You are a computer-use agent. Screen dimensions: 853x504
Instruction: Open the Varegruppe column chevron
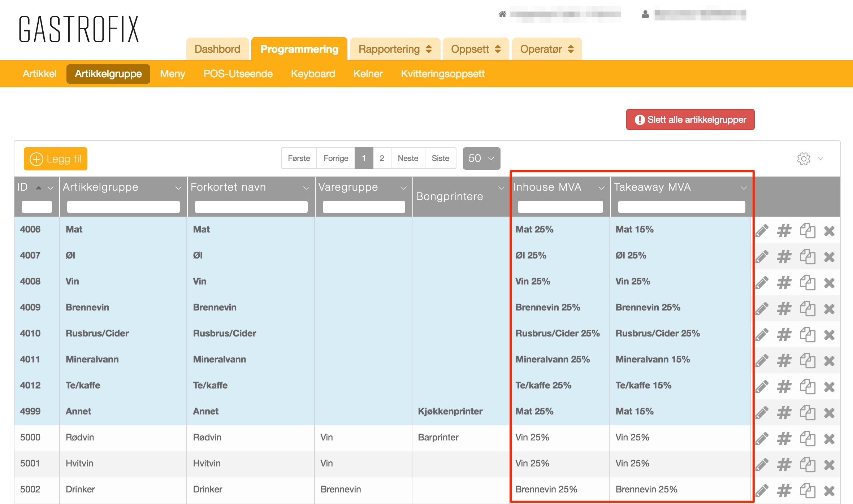pos(404,188)
